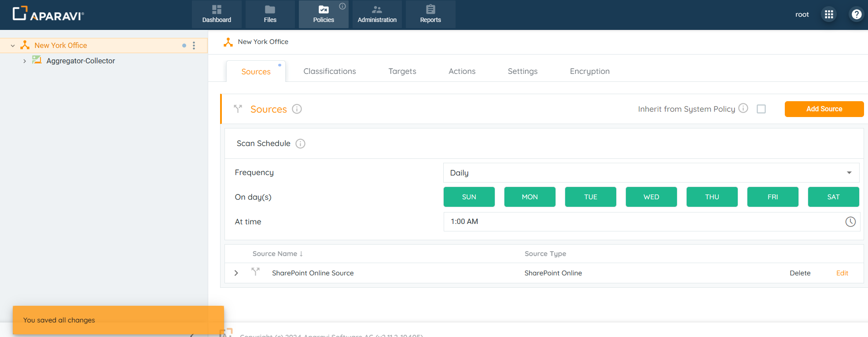Edit the SharePoint Online Source
The image size is (868, 337).
842,273
